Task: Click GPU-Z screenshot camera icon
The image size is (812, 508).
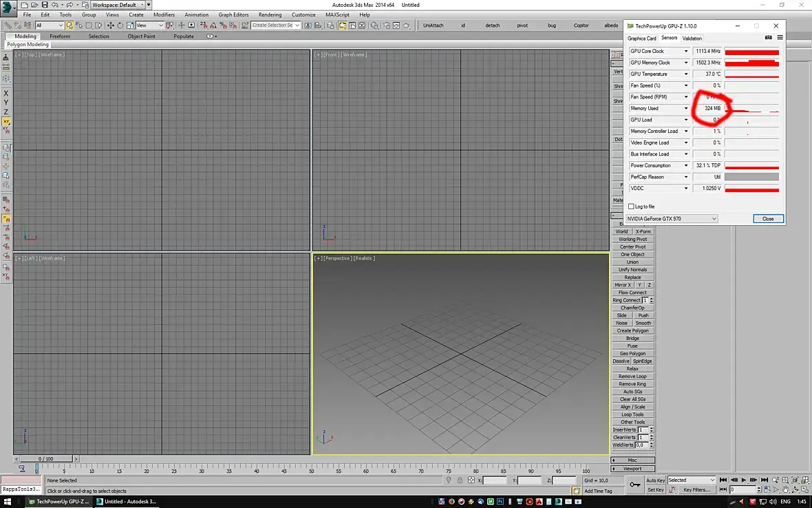Action: tap(769, 38)
